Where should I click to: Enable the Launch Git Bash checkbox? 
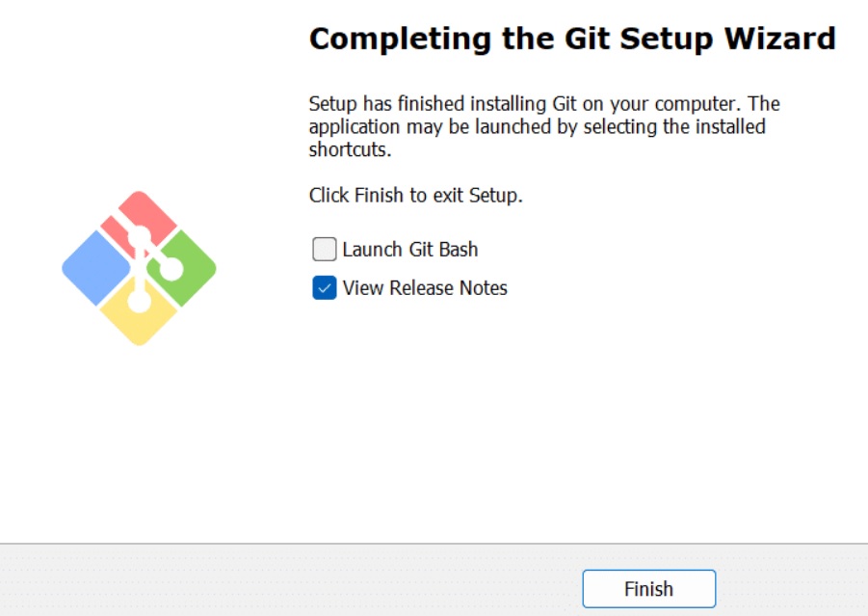click(x=325, y=250)
